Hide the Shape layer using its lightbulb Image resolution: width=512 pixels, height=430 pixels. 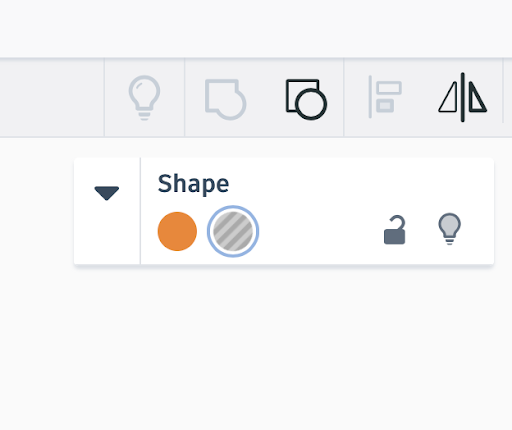449,229
